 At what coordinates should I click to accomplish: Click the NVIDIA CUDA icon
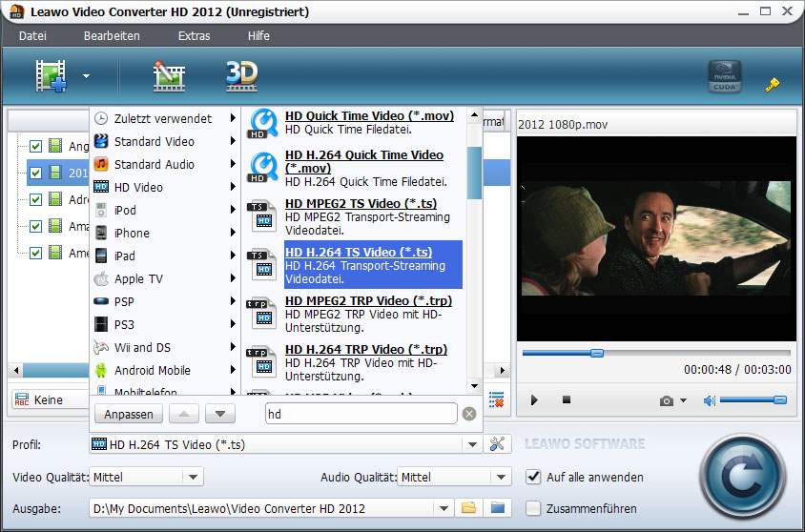click(725, 77)
